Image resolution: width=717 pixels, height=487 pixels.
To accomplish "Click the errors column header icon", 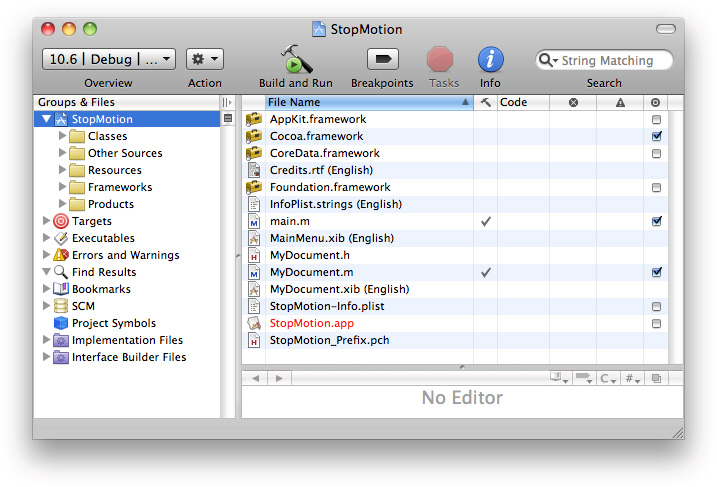I will (573, 102).
